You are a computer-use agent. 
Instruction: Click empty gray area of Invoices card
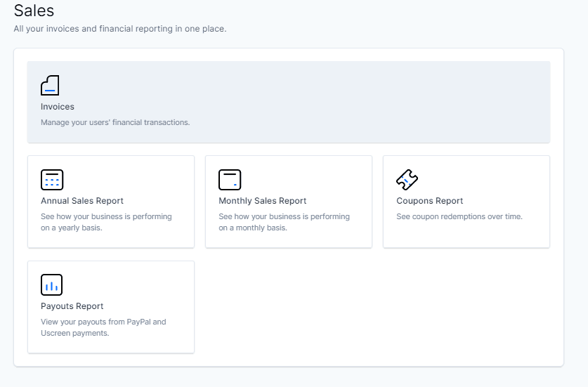coord(375,102)
